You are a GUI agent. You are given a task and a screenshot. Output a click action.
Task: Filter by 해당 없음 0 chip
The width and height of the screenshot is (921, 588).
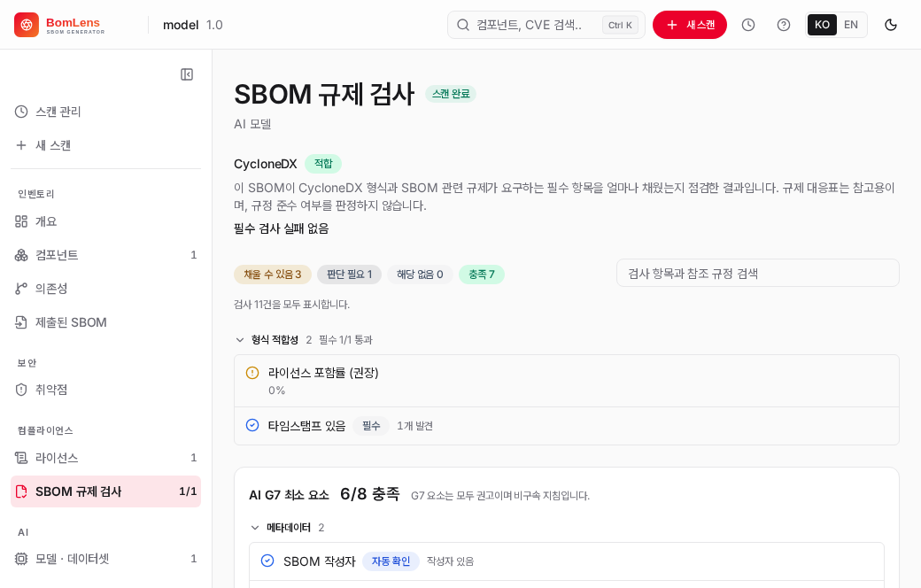(x=420, y=275)
